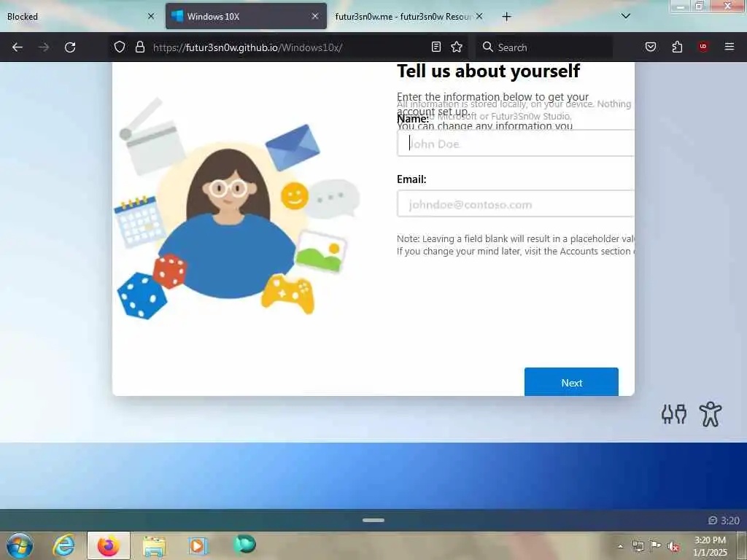The height and width of the screenshot is (560, 747).
Task: Click the URL address bar
Action: (x=288, y=47)
